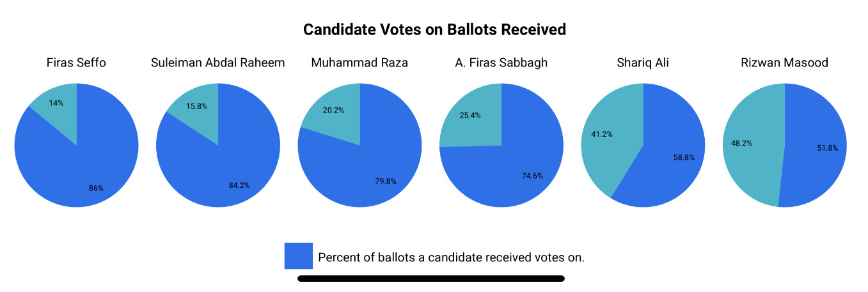The width and height of the screenshot is (868, 292).
Task: Select the Rizwan Masood chart label
Action: pyautogui.click(x=784, y=63)
